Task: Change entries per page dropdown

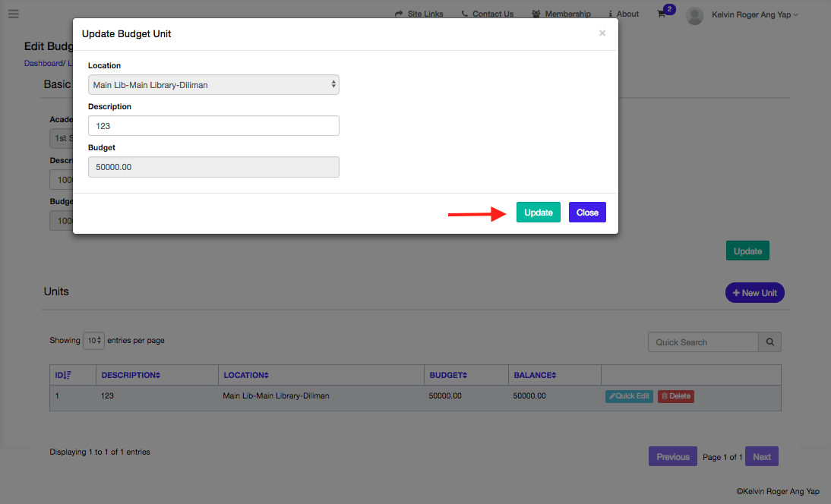Action: [x=93, y=341]
